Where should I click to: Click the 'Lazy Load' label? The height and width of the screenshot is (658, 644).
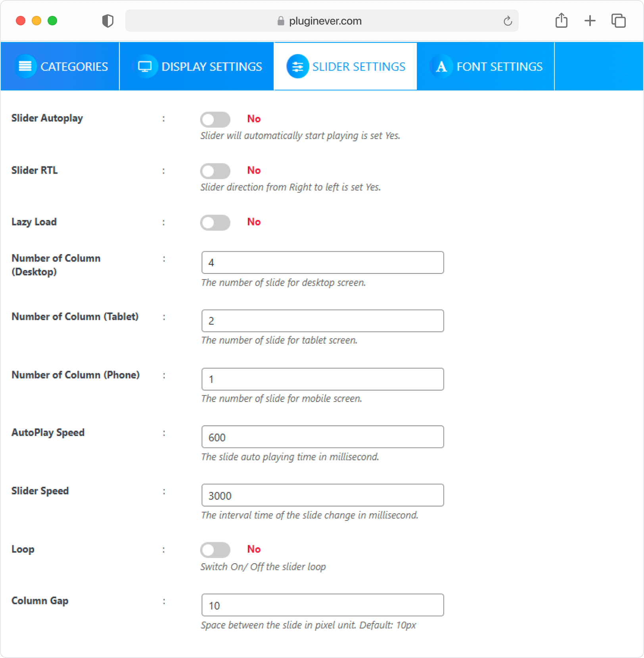tap(34, 222)
